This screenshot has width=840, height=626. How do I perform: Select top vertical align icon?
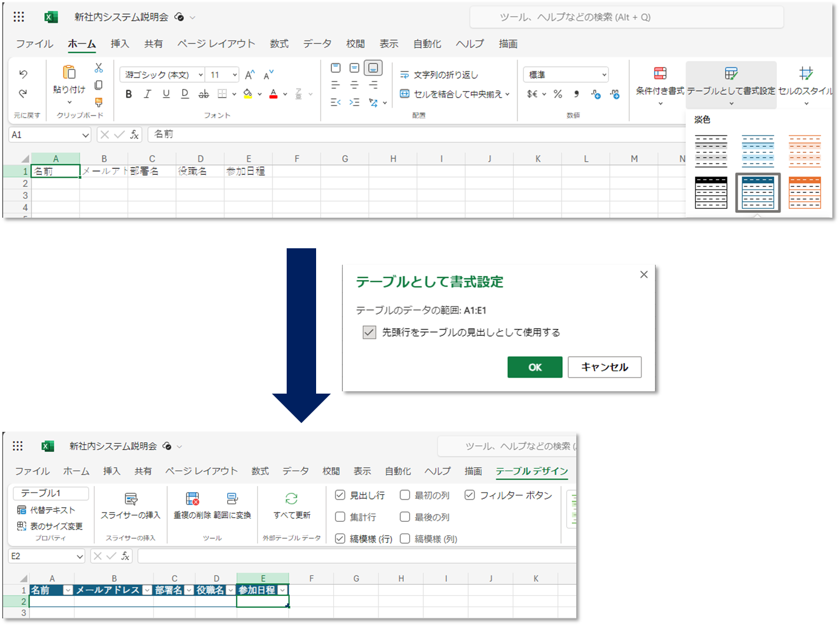tap(336, 68)
